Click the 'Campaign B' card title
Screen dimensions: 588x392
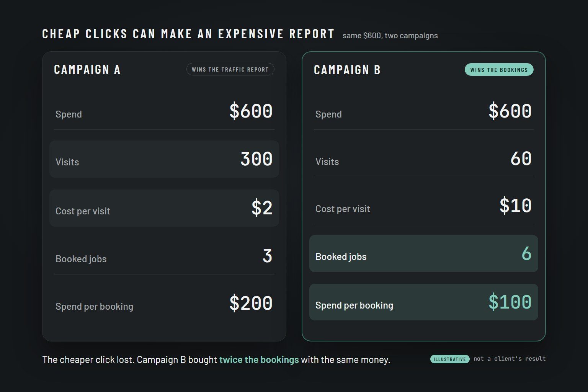pyautogui.click(x=347, y=70)
